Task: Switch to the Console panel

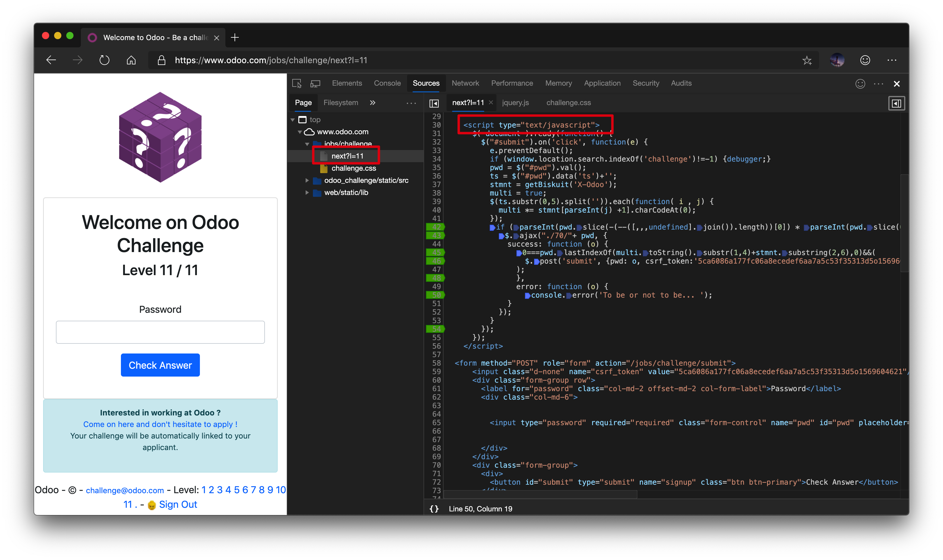Action: [387, 84]
